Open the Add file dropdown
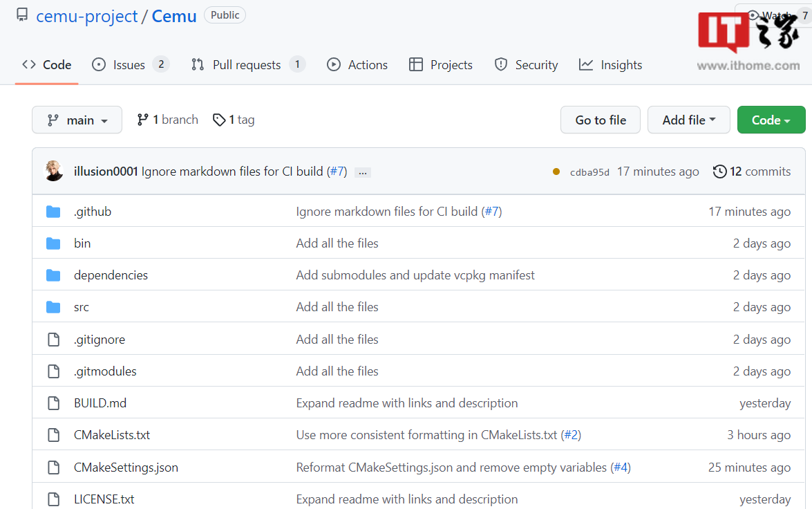Screen dimensions: 812x509 click(x=689, y=120)
